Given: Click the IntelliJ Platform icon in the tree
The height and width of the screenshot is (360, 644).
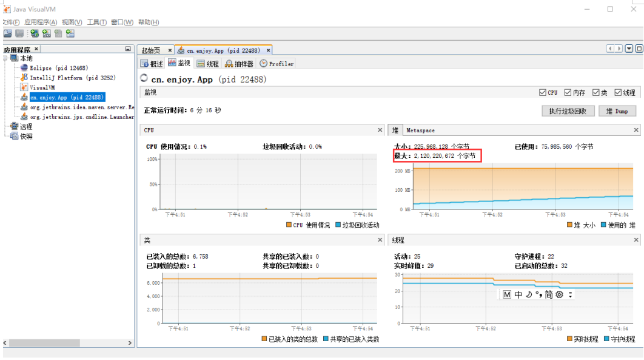Looking at the screenshot, I should tap(24, 77).
